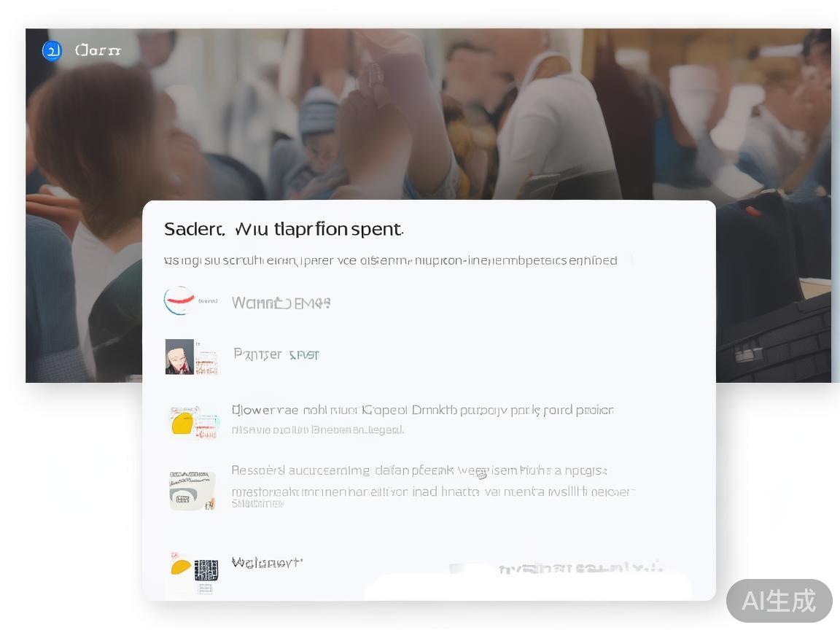This screenshot has width=840, height=630.
Task: Open the Clarn brand name beside the logo
Action: pyautogui.click(x=98, y=50)
